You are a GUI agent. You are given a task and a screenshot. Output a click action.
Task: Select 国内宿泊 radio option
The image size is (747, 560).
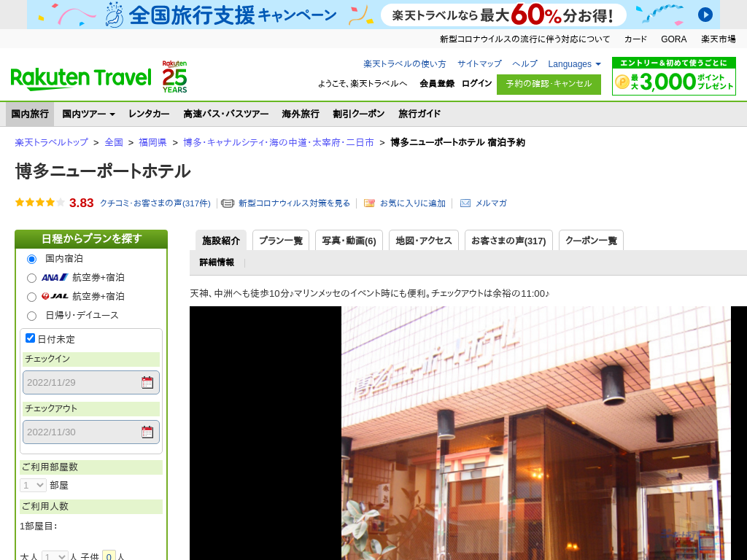pos(31,259)
